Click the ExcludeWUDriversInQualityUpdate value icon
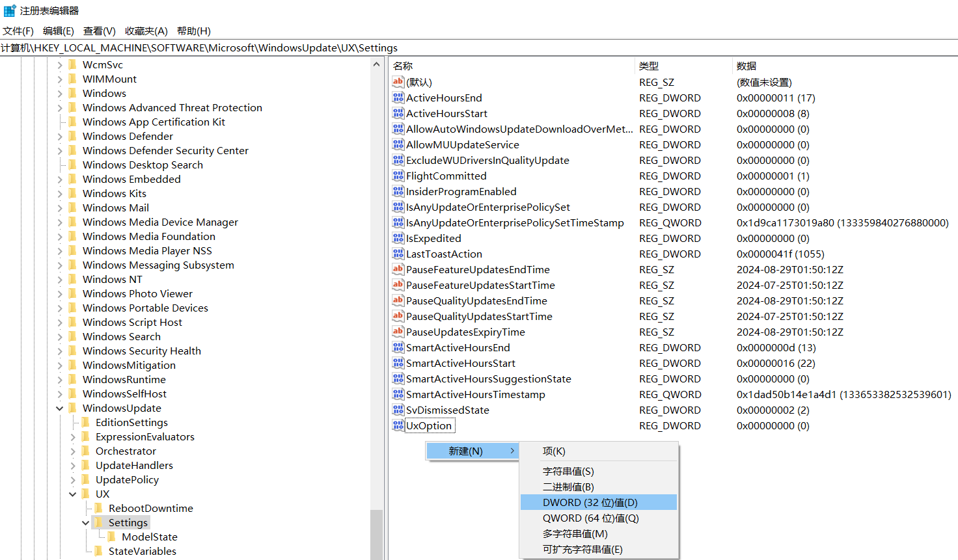Image resolution: width=958 pixels, height=560 pixels. pos(398,160)
